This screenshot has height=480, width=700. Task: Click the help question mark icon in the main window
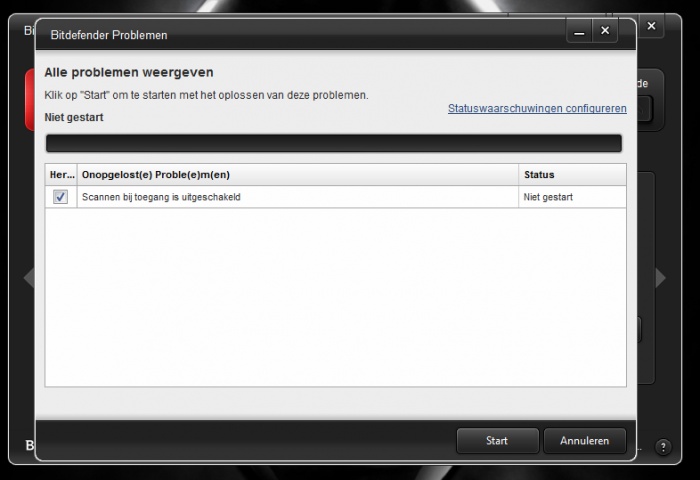(663, 447)
